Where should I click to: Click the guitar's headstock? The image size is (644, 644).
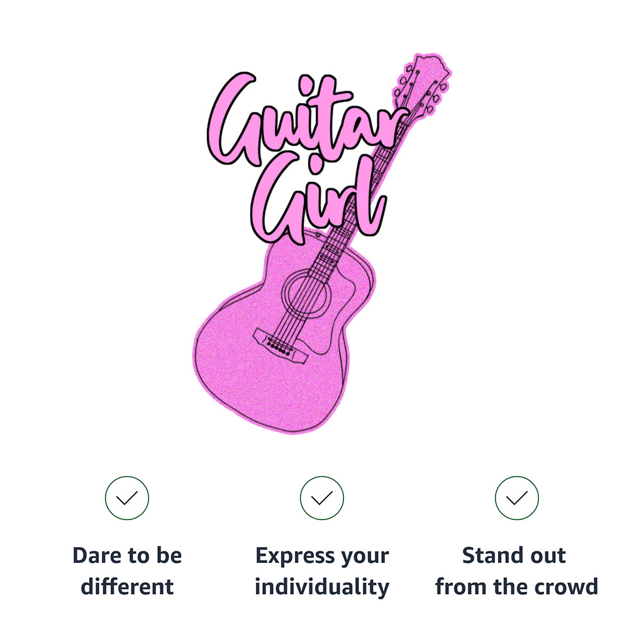tap(423, 85)
